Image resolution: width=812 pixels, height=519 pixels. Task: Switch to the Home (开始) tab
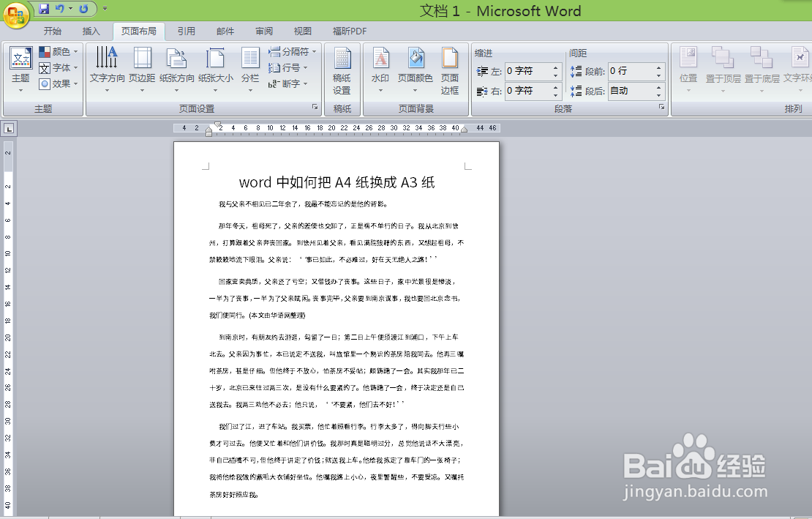(52, 31)
